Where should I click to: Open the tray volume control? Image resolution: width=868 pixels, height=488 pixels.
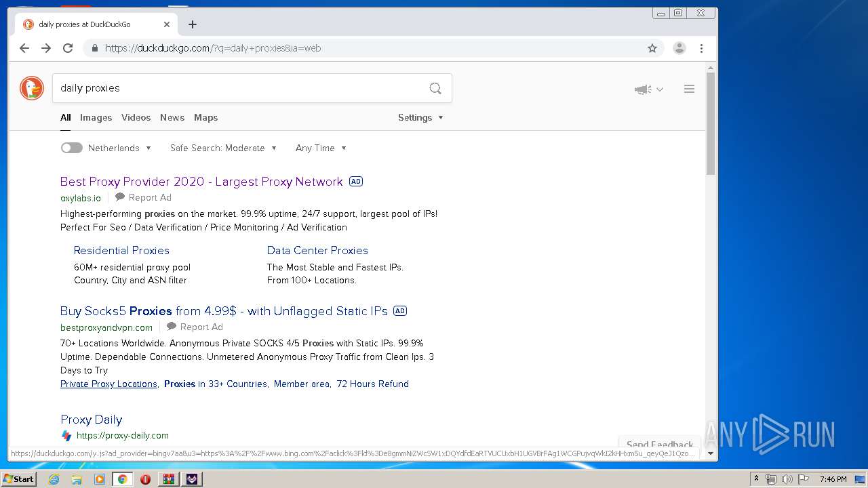[787, 479]
